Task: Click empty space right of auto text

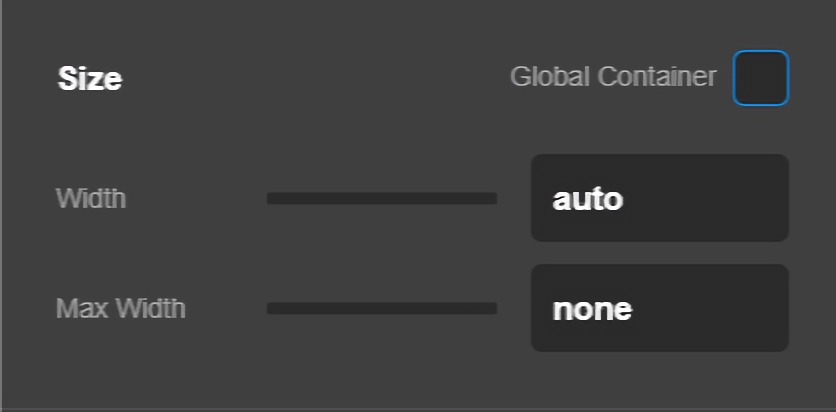Action: pos(710,198)
